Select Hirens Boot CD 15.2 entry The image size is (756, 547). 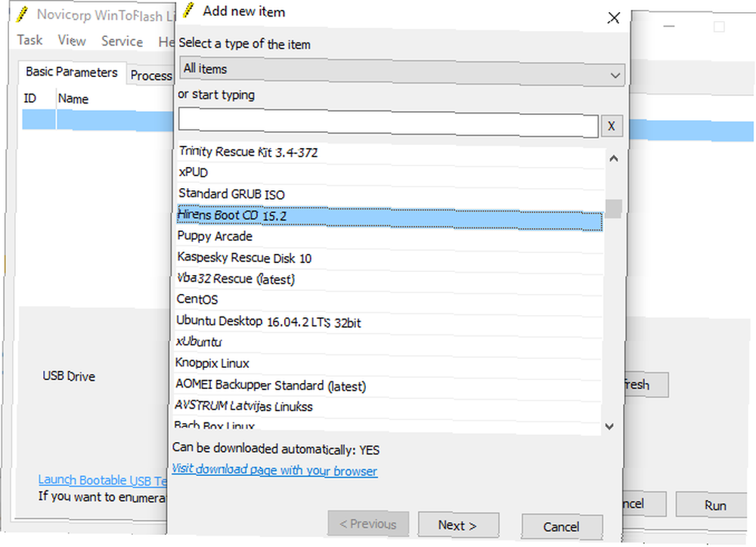(390, 218)
